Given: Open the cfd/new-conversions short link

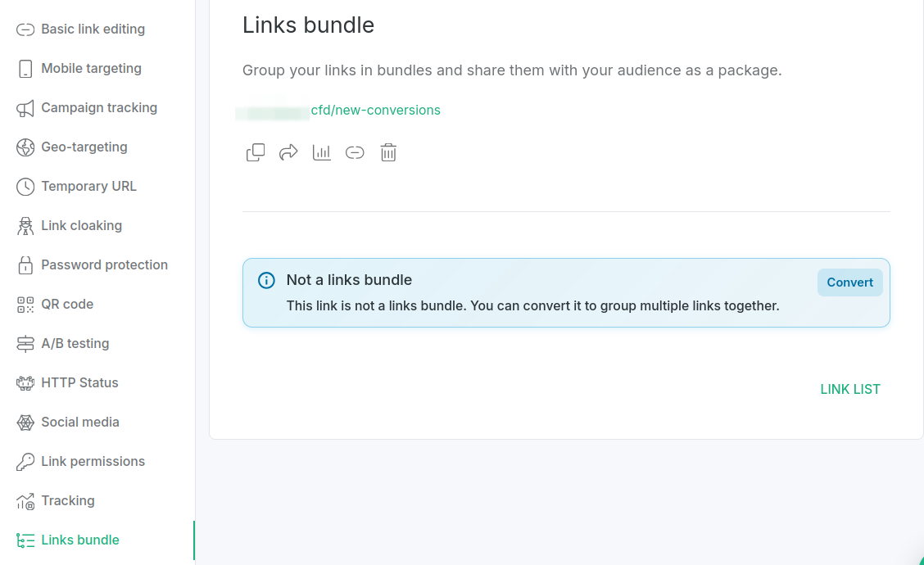Looking at the screenshot, I should click(375, 111).
